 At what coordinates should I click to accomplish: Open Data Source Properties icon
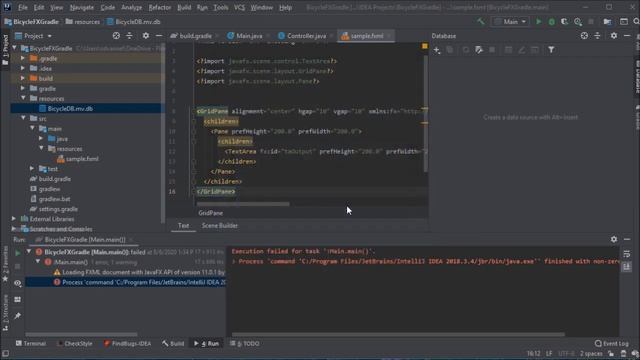479,50
